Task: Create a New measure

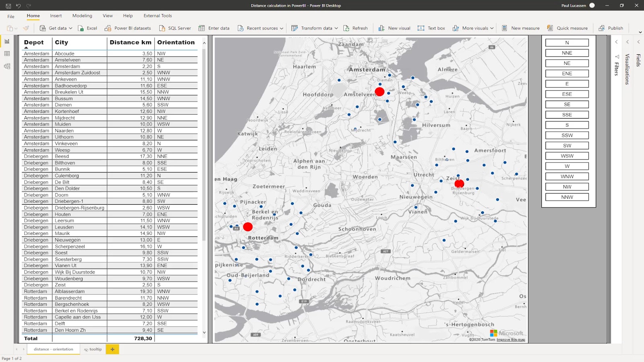Action: click(520, 28)
